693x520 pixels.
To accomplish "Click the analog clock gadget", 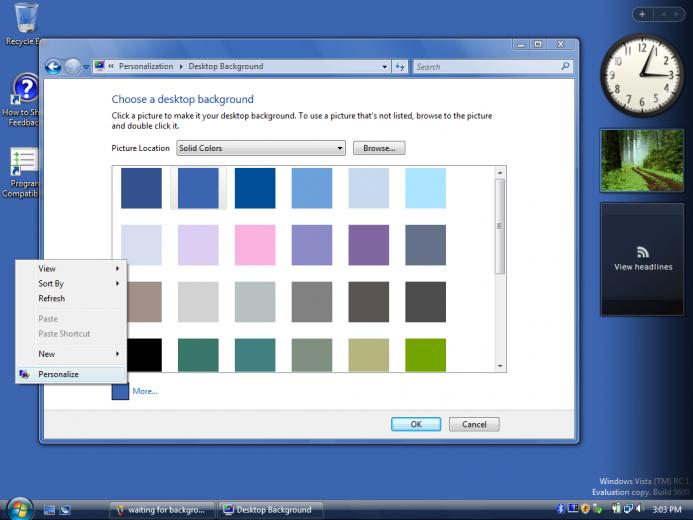I will coord(642,76).
